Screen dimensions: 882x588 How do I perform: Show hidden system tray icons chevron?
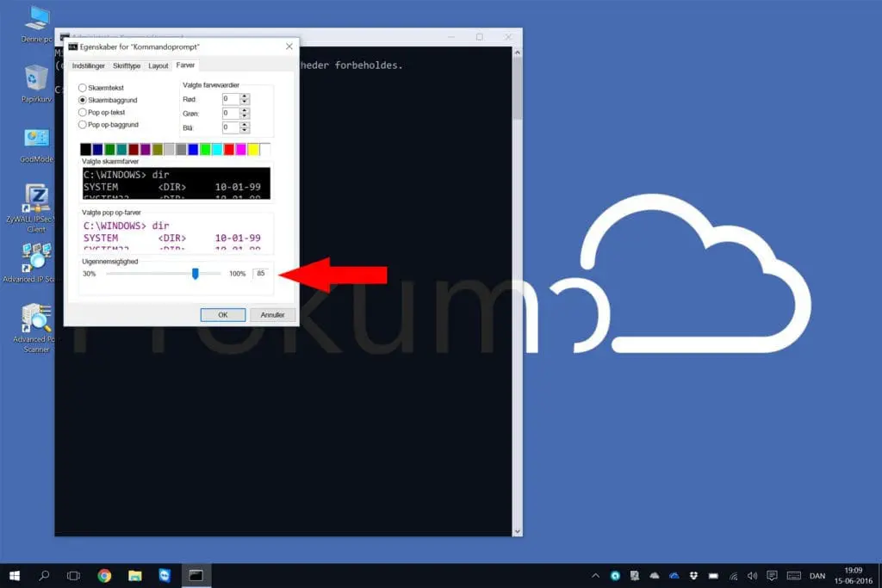pos(595,575)
